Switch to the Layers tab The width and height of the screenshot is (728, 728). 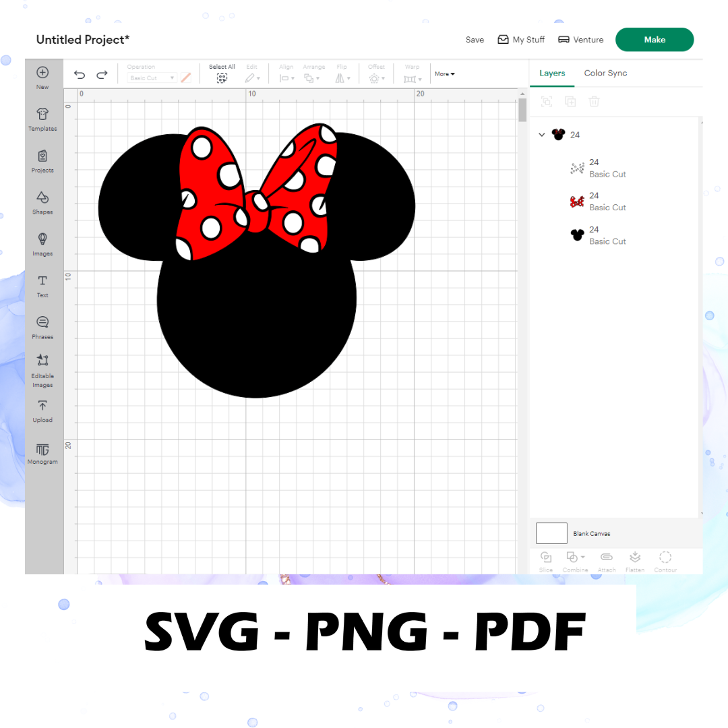click(x=552, y=73)
